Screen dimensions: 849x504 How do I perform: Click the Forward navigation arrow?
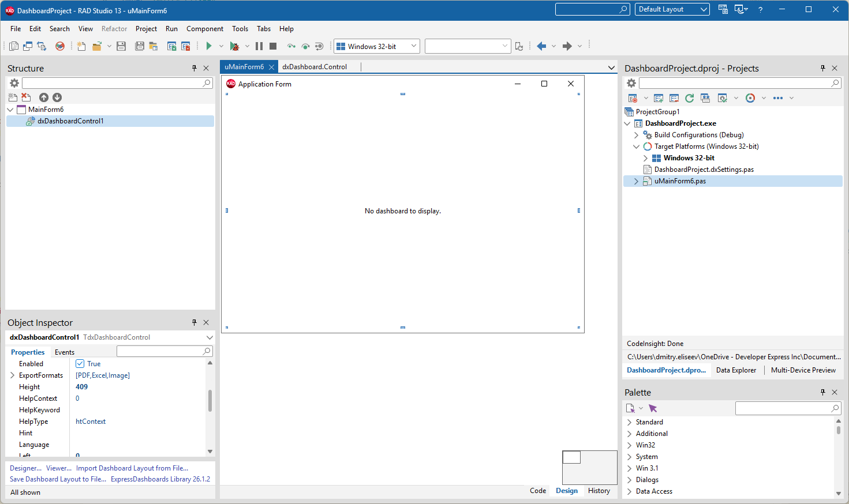[x=567, y=46]
